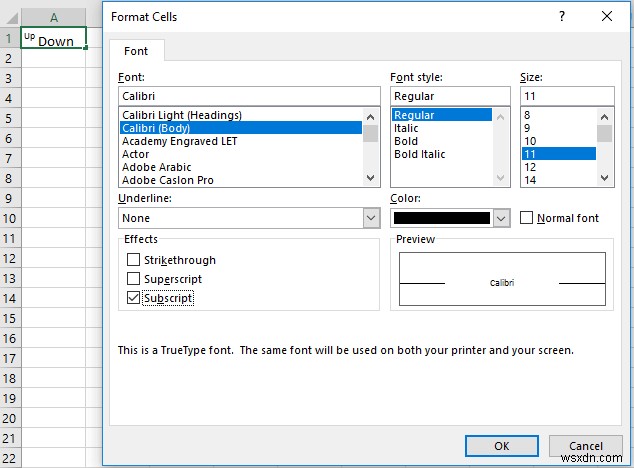Choose Bold Italic font style
The image size is (634, 468).
point(420,154)
